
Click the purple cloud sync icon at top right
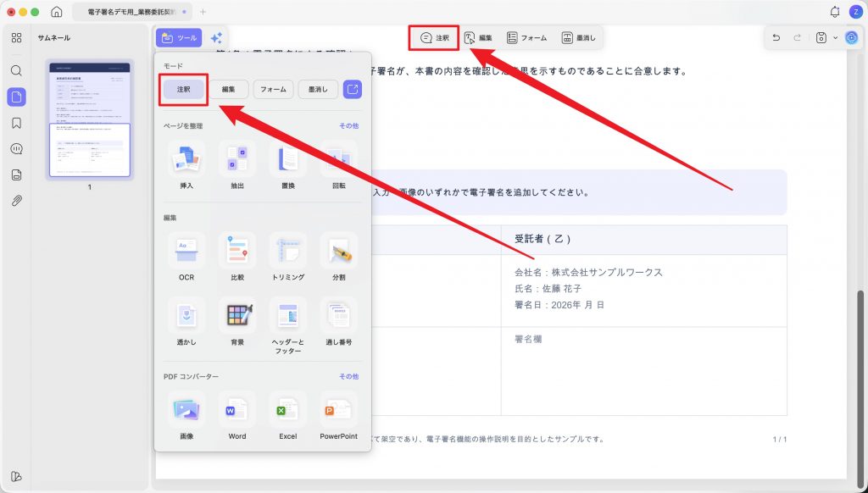[x=851, y=37]
